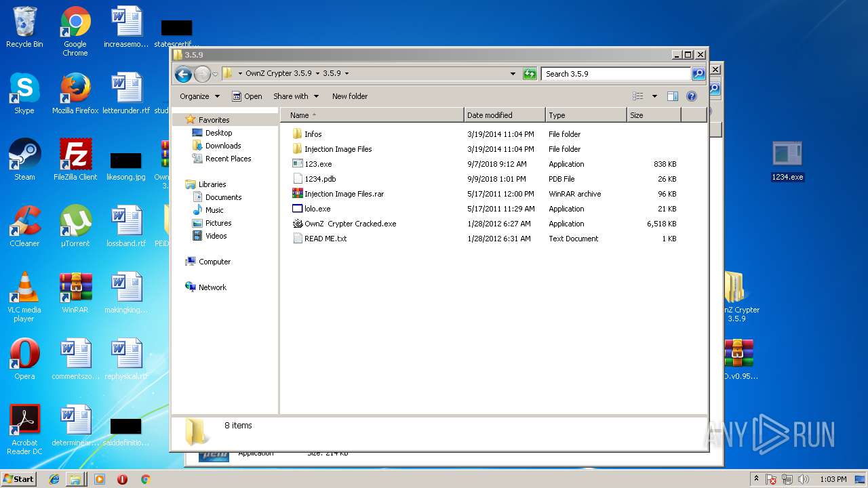Launch WinRAR desktop shortcut
The image size is (868, 488).
point(75,293)
